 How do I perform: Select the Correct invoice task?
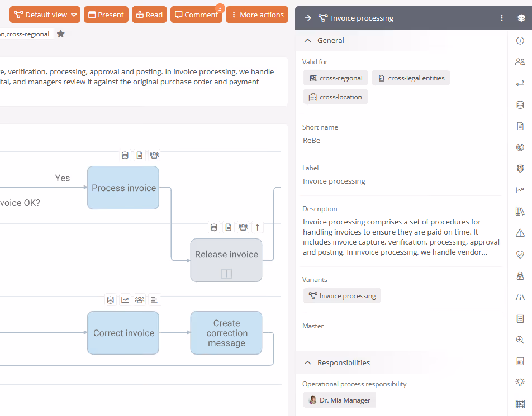pyautogui.click(x=123, y=333)
